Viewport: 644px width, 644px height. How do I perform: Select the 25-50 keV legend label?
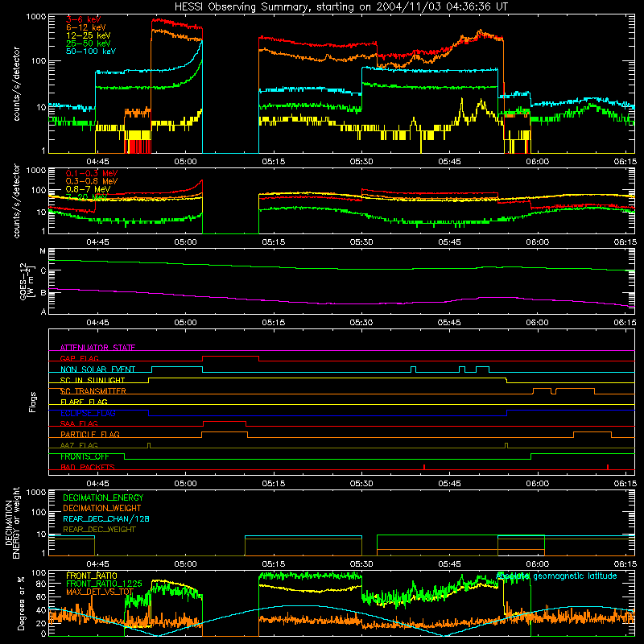pos(89,43)
